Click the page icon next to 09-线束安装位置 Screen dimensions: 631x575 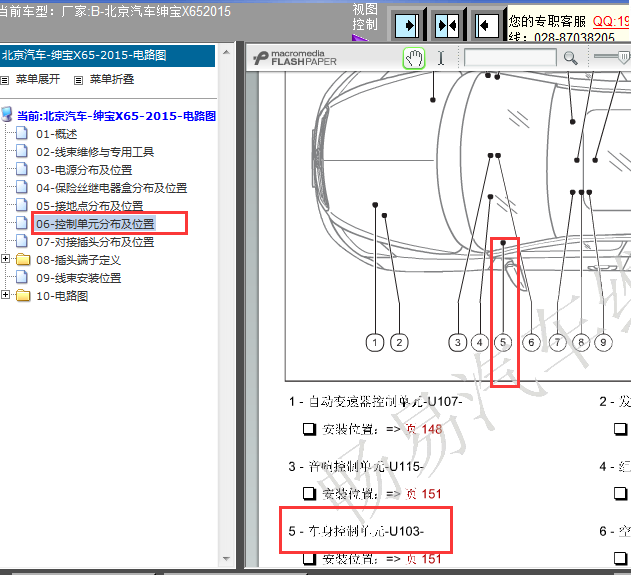pos(22,277)
